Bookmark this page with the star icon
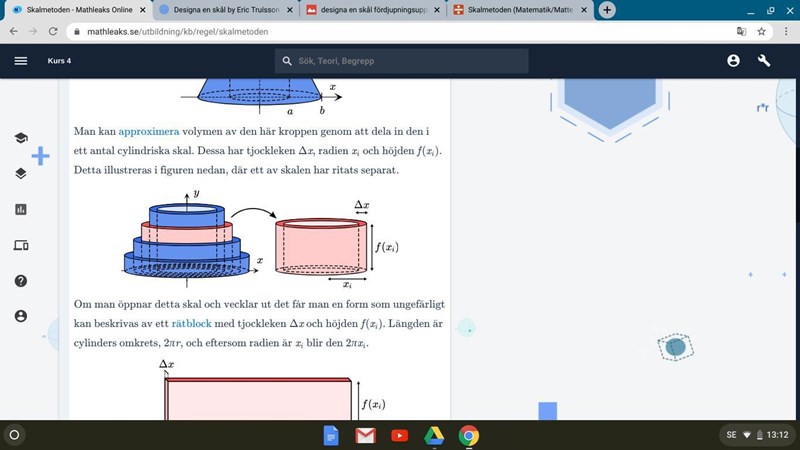800x450 pixels. tap(760, 31)
